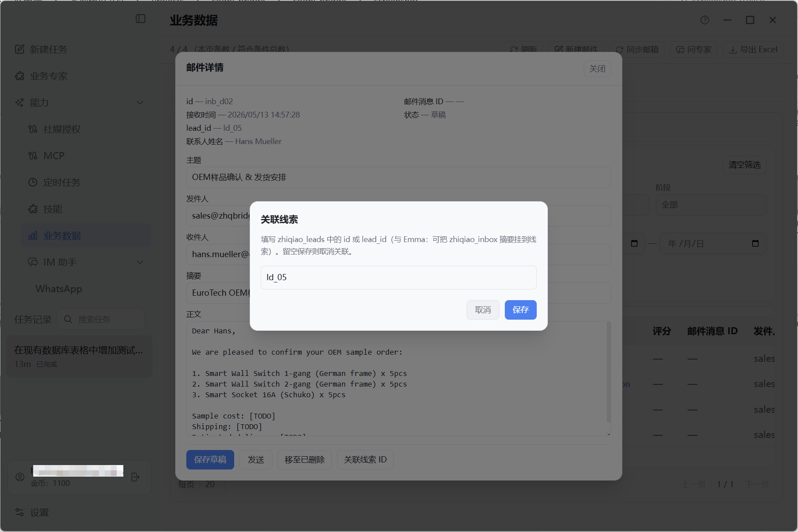Click the 新建任务 edit icon
Screen dimensions: 798x532
[20, 49]
